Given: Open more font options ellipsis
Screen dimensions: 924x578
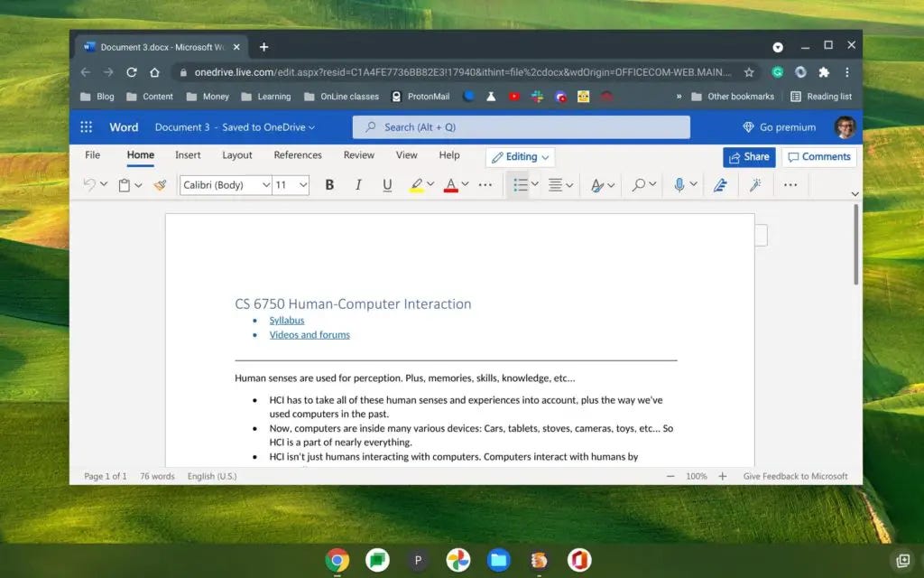Looking at the screenshot, I should (485, 185).
